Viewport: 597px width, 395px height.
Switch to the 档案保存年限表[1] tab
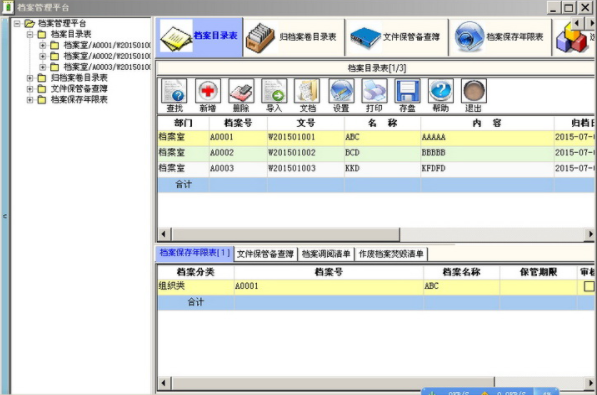pos(195,253)
